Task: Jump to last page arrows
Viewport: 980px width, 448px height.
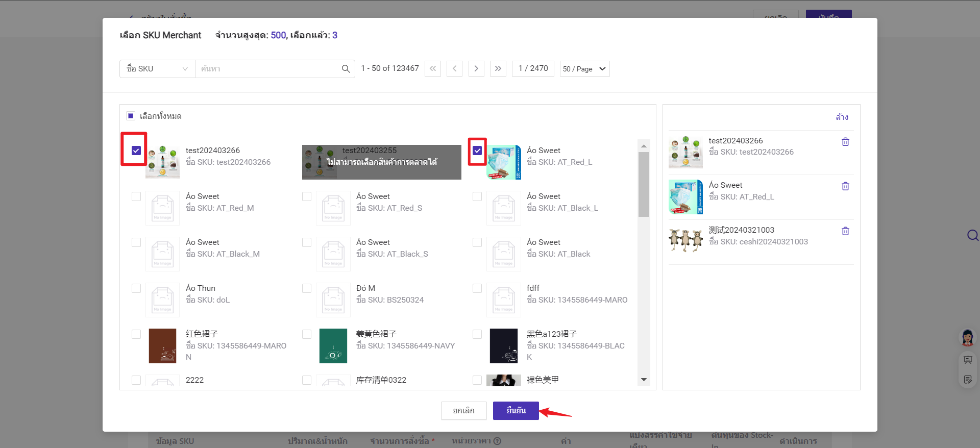Action: [x=498, y=68]
